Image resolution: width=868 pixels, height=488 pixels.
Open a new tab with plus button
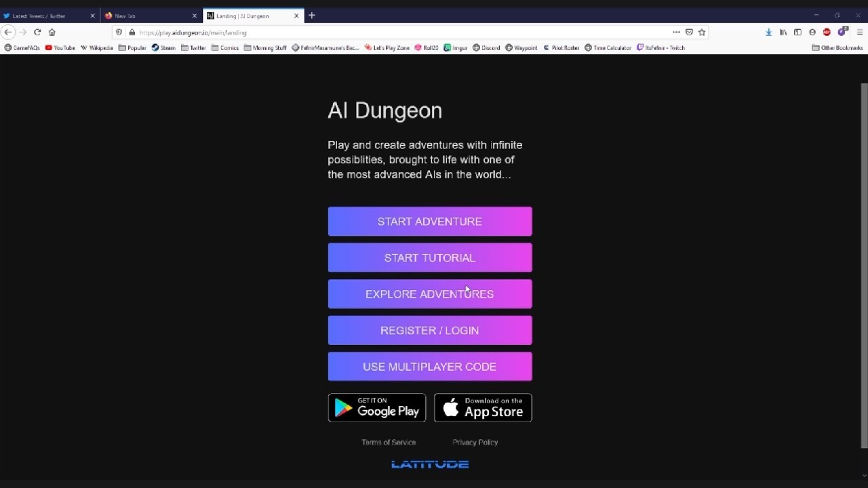312,16
